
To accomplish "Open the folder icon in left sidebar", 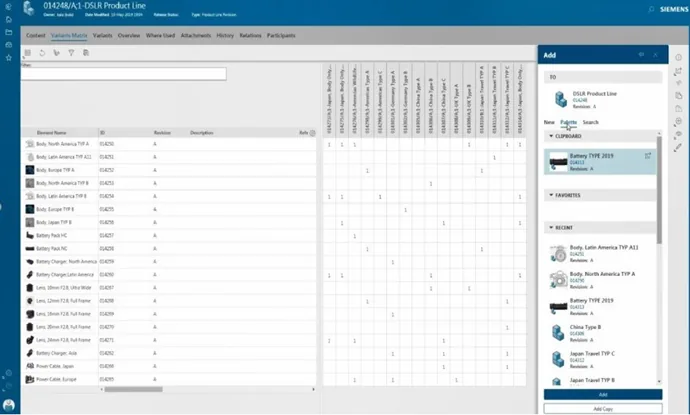I will [9, 32].
